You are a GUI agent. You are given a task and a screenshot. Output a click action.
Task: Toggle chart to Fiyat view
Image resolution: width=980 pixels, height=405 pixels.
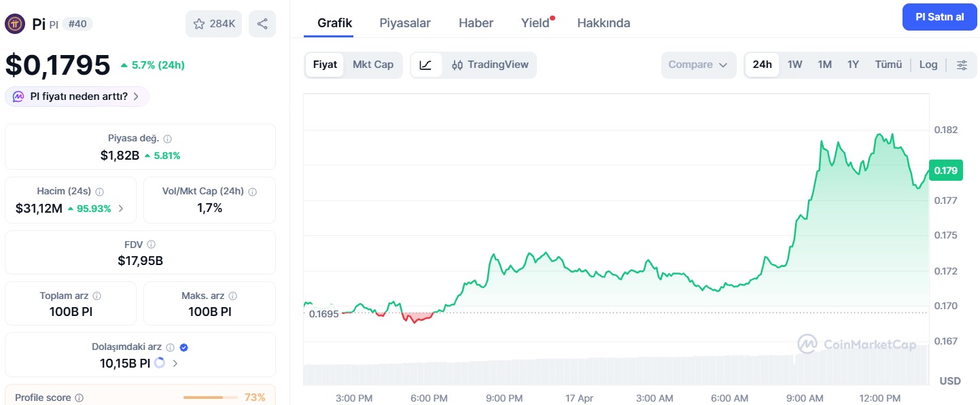pos(325,65)
